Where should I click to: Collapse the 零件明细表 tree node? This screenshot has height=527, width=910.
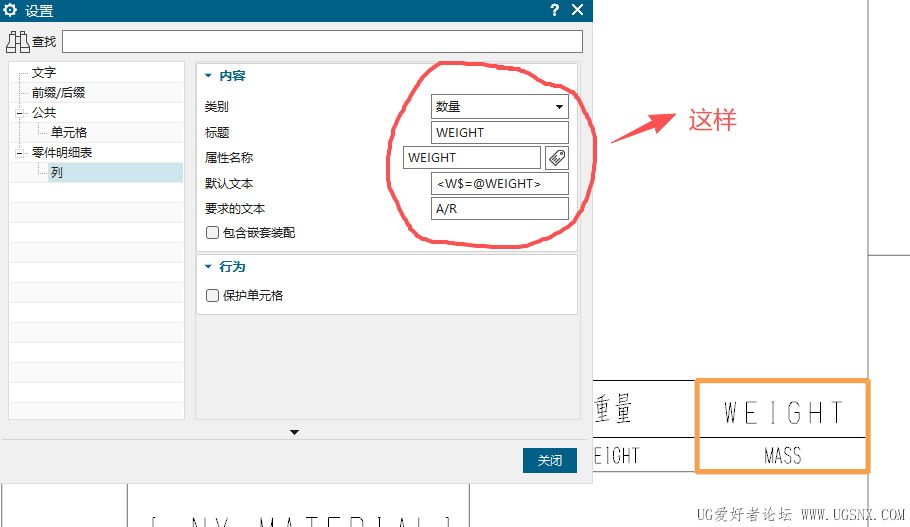coord(20,153)
